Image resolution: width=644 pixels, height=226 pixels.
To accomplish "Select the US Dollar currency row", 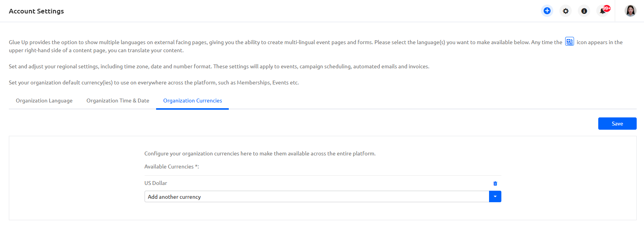I will [x=156, y=183].
